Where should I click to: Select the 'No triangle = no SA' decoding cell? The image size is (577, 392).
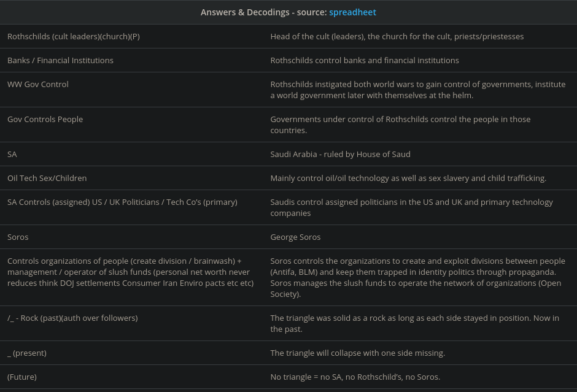click(x=355, y=377)
